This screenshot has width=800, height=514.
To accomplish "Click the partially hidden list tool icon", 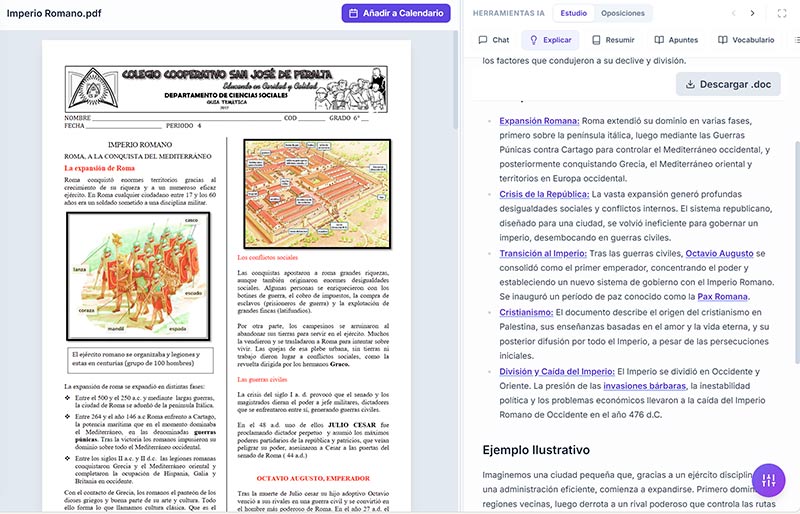I will pyautogui.click(x=796, y=40).
